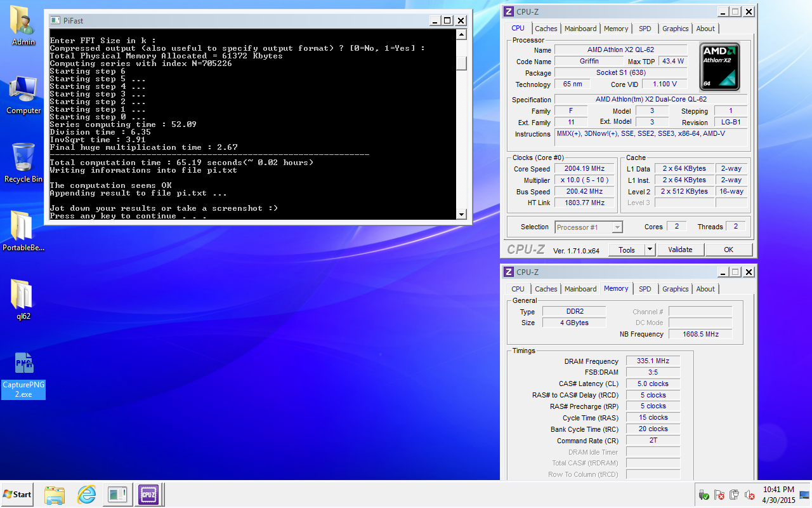The image size is (812, 508).
Task: Click the PiFast scrollbar down arrow
Action: [461, 215]
